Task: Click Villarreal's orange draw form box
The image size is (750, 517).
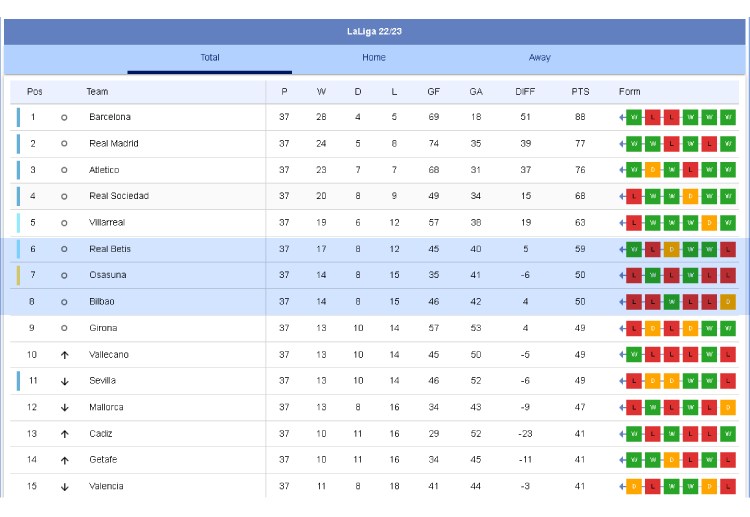Action: pos(709,223)
